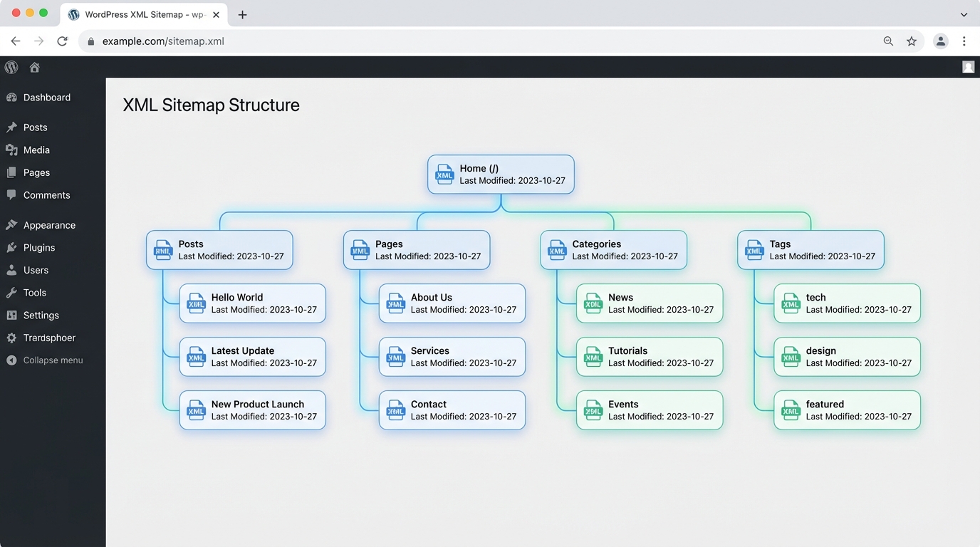Click the XML icon on the Home node
This screenshot has height=547, width=980.
444,174
